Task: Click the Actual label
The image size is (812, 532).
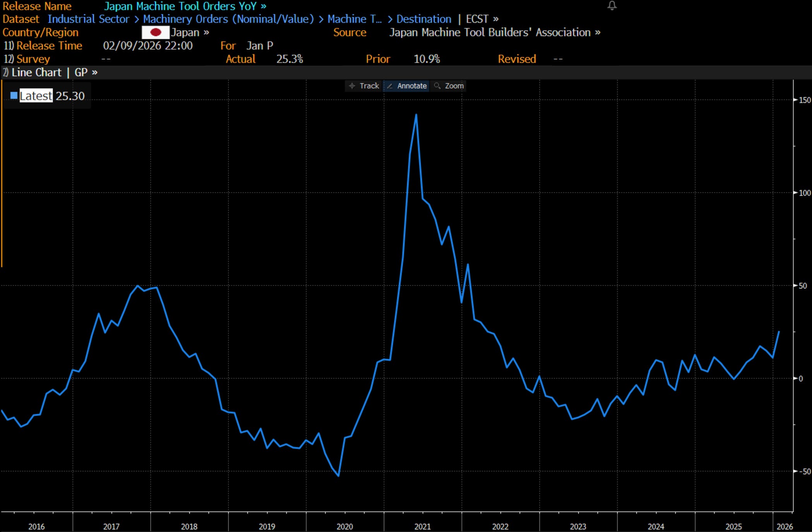Action: (240, 59)
